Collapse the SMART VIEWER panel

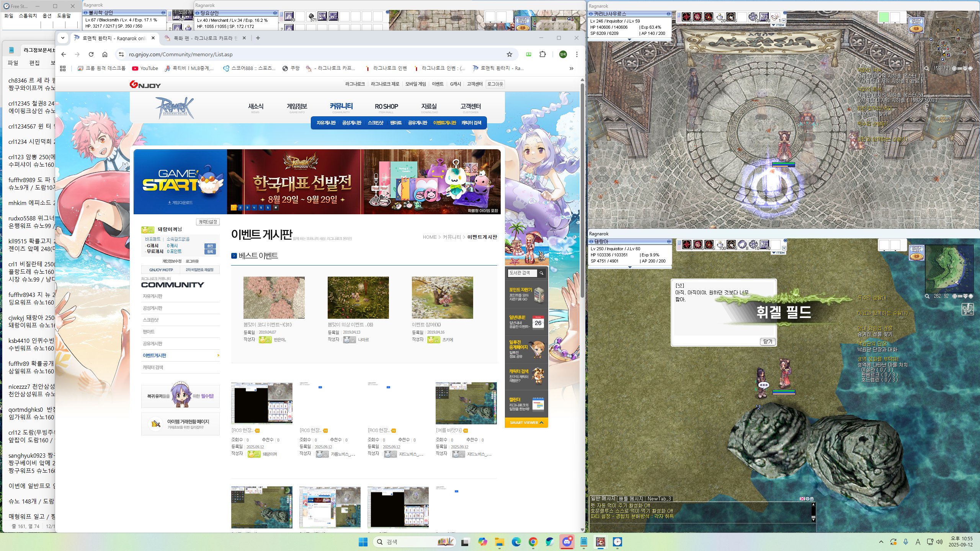(x=527, y=422)
